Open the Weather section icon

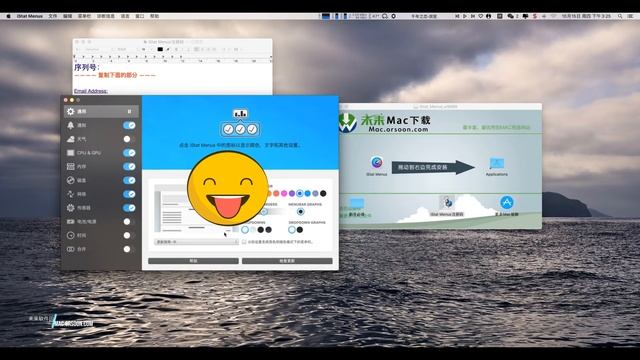pos(71,139)
